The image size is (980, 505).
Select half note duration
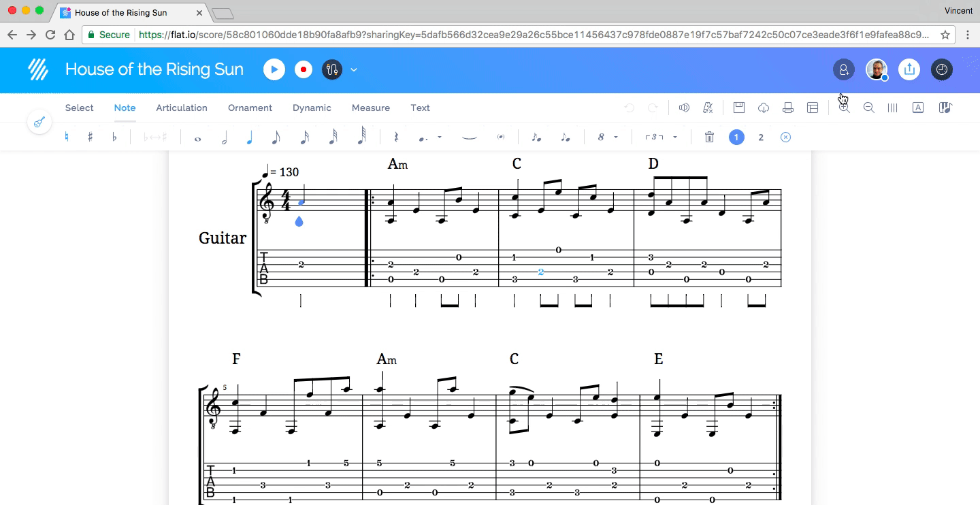(225, 137)
